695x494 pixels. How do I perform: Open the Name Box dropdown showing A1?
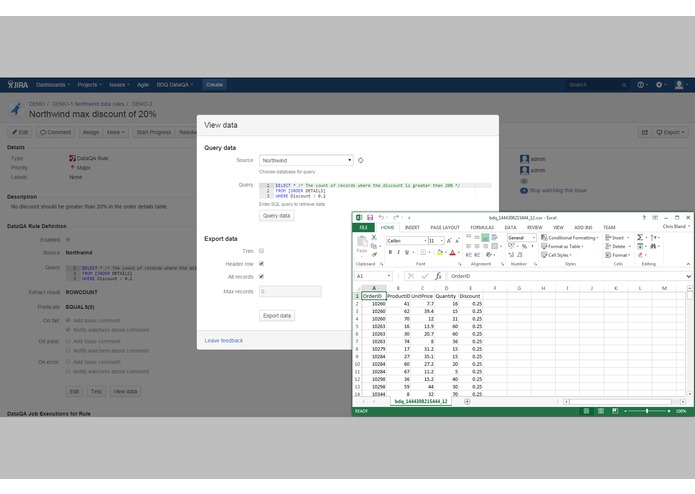[x=389, y=276]
